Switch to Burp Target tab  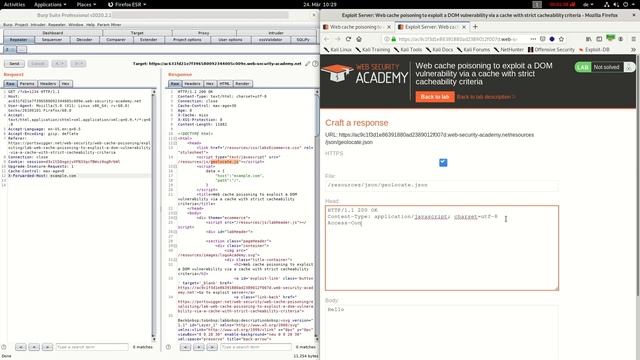(x=137, y=33)
